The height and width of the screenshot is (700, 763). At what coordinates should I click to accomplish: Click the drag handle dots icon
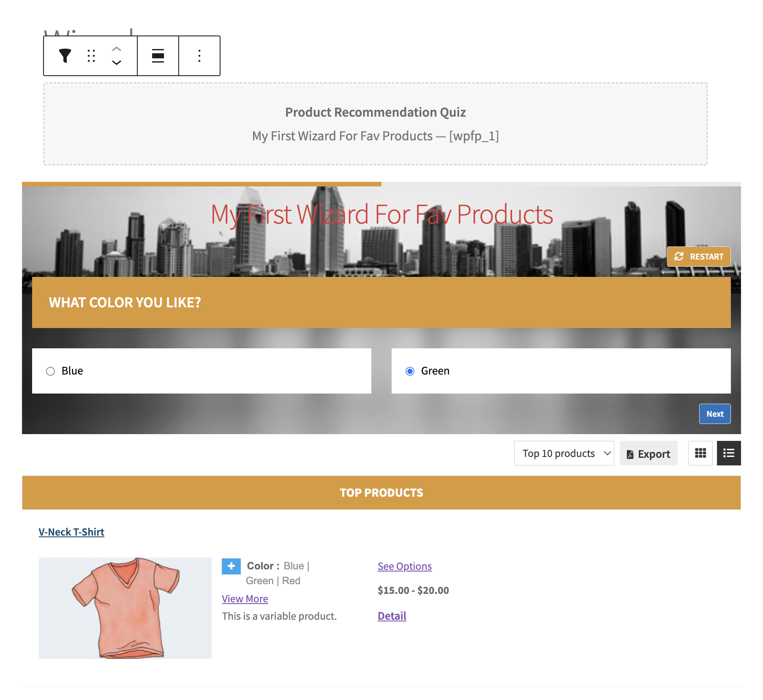coord(91,56)
